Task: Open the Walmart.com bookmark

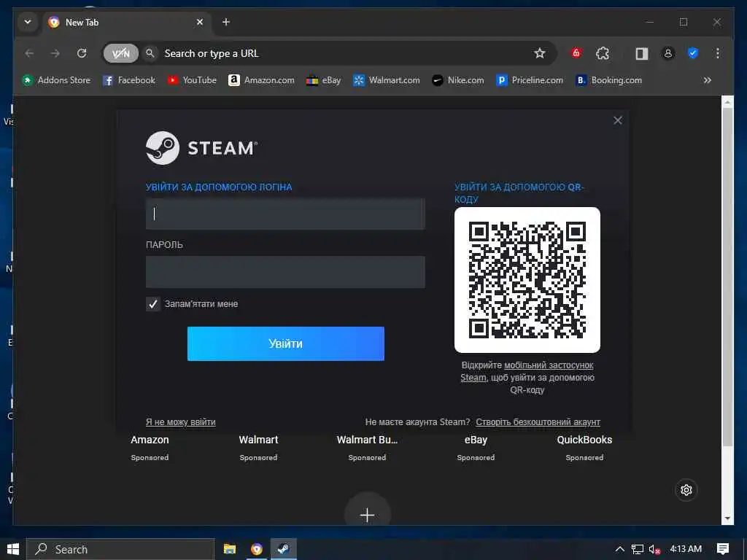Action: tap(387, 80)
